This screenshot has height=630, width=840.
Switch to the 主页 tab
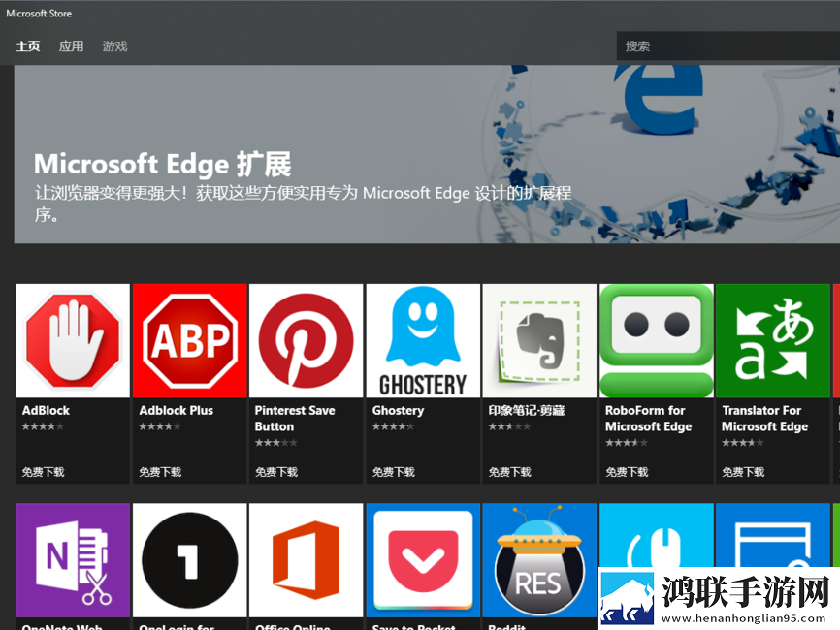pos(28,47)
